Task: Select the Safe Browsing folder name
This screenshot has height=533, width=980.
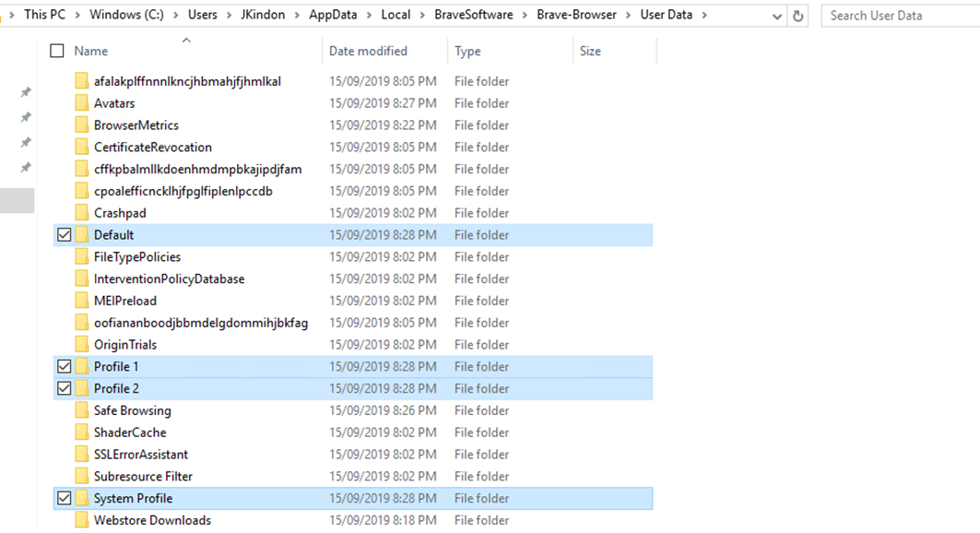Action: tap(133, 410)
